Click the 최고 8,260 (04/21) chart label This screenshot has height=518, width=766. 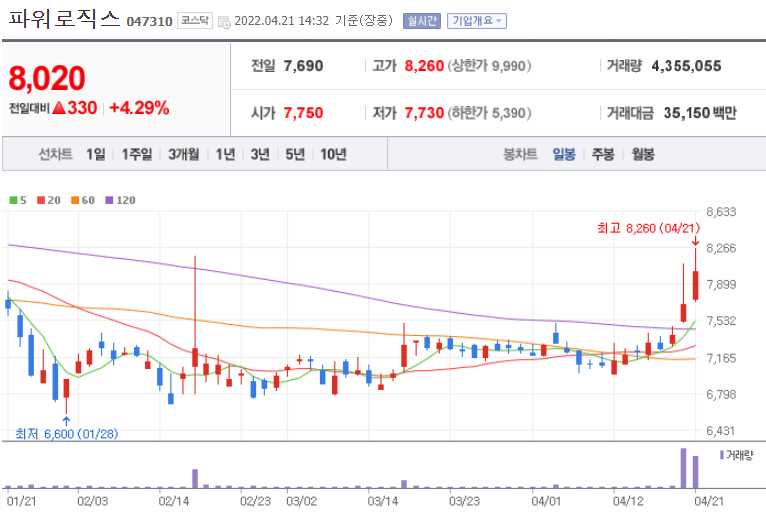pos(648,228)
